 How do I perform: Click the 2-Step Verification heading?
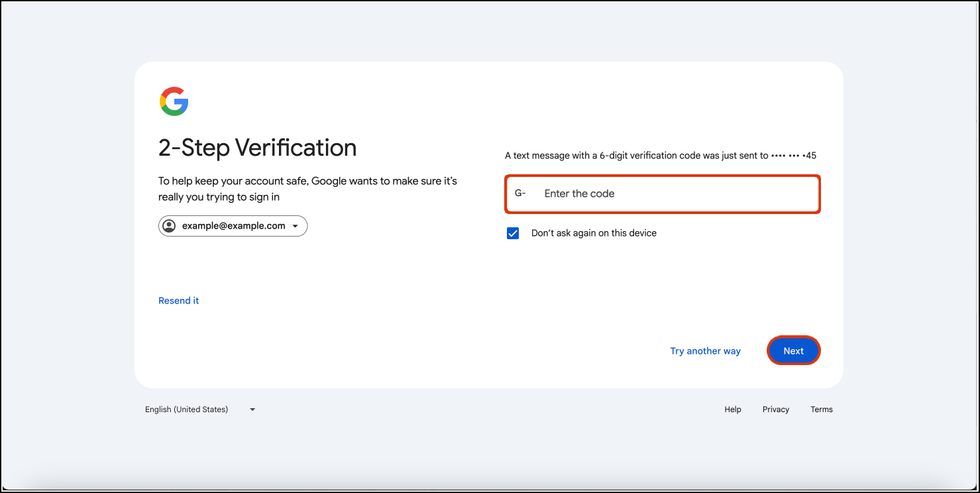pyautogui.click(x=258, y=147)
